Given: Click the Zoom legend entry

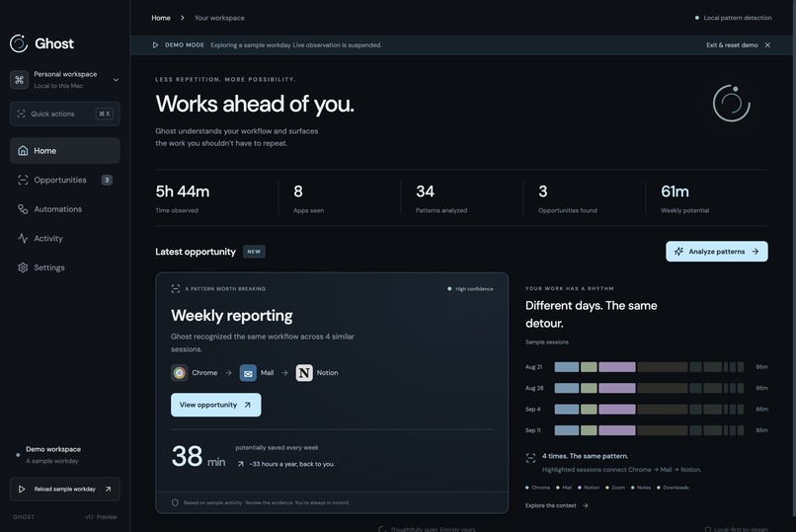Looking at the screenshot, I should click(x=615, y=488).
